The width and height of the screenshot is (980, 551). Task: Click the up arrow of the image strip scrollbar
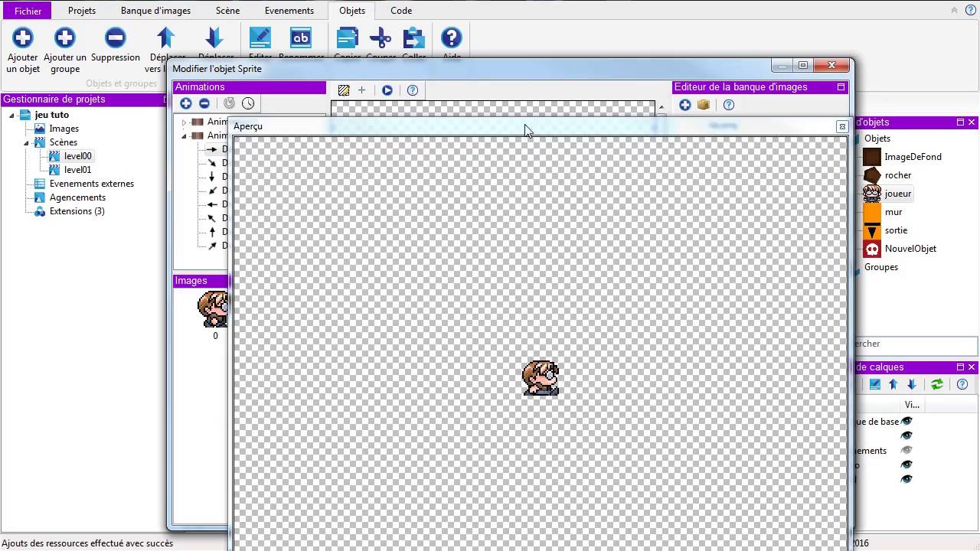(x=661, y=108)
